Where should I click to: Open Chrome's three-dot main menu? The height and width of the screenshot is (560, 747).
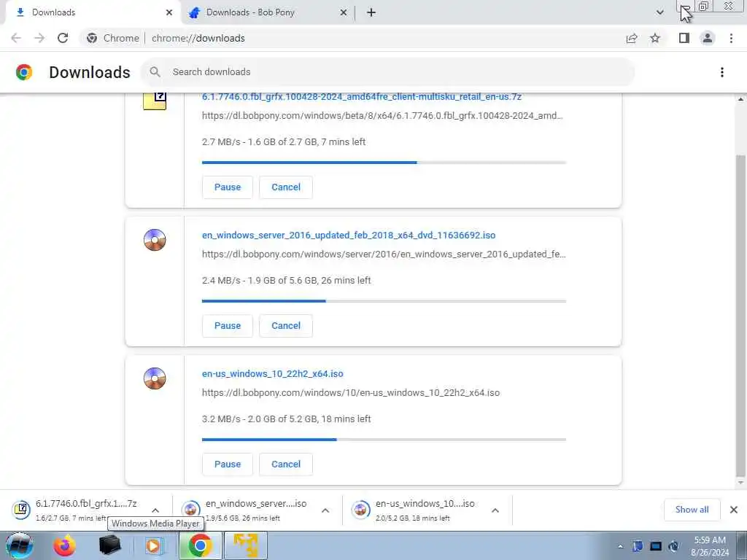[731, 38]
